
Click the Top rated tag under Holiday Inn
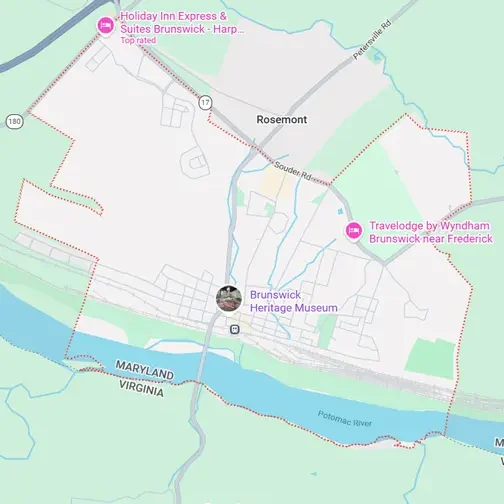(x=138, y=40)
